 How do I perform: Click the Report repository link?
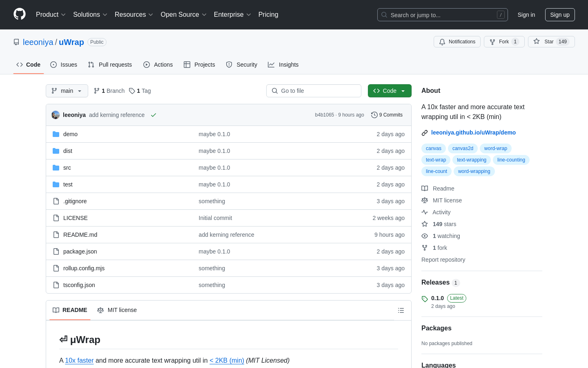click(443, 260)
